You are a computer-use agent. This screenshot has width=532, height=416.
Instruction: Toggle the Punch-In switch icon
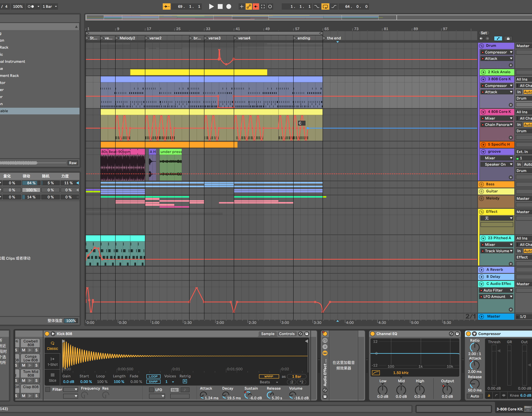point(317,6)
